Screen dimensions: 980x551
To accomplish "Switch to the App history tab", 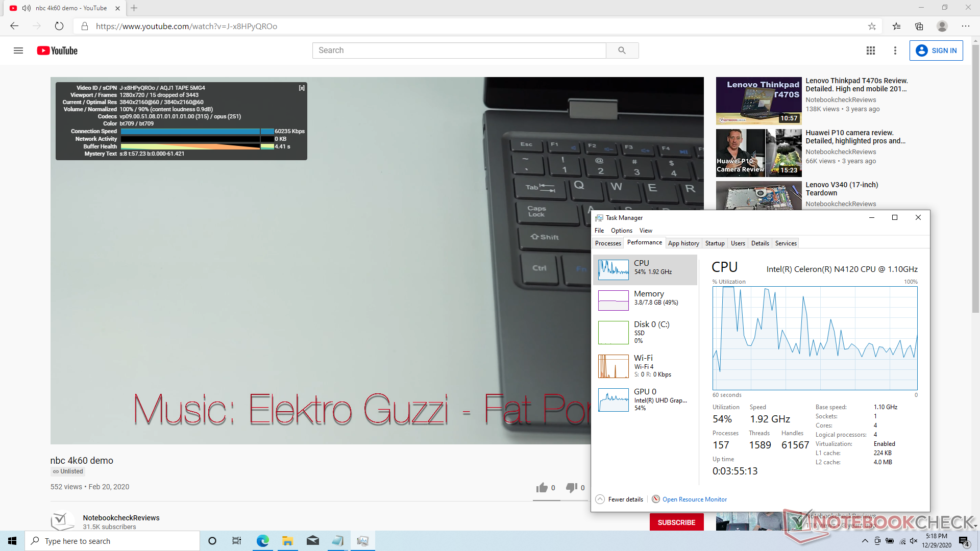I will coord(683,243).
